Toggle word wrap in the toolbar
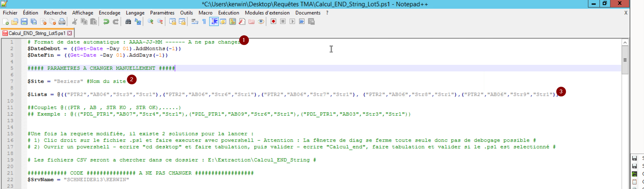644x189 pixels. coord(195,22)
